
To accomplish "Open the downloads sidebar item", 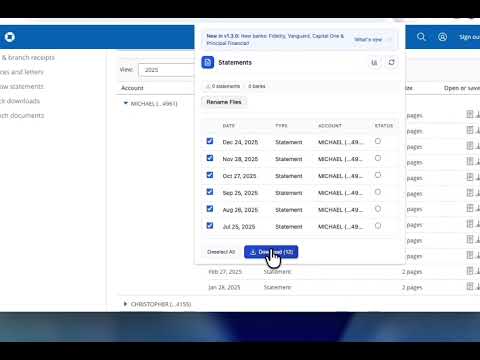I will (x=20, y=101).
